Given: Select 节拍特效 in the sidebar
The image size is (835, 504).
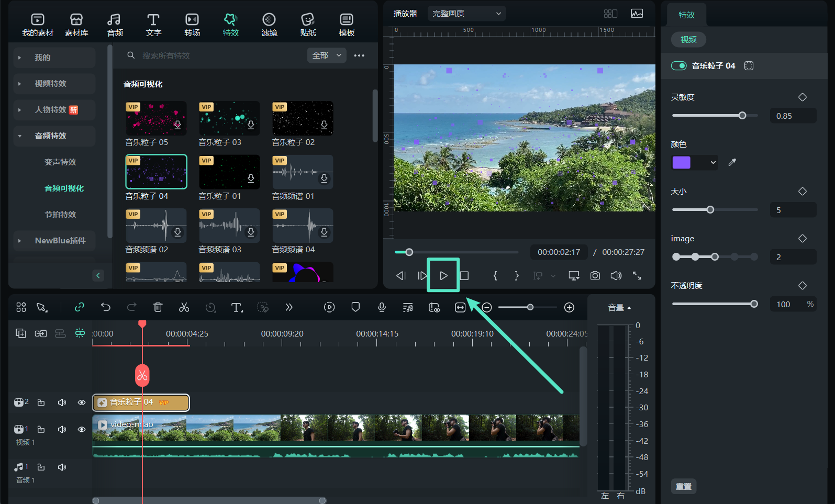Looking at the screenshot, I should coord(60,215).
